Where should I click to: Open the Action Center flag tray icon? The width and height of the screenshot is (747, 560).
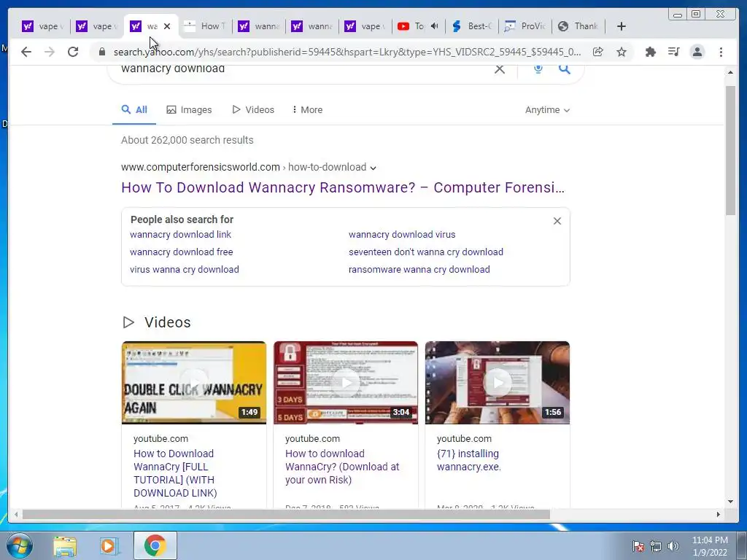click(x=638, y=546)
